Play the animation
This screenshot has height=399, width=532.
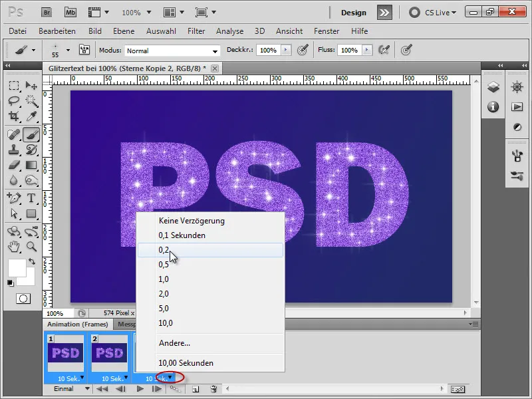(x=140, y=389)
